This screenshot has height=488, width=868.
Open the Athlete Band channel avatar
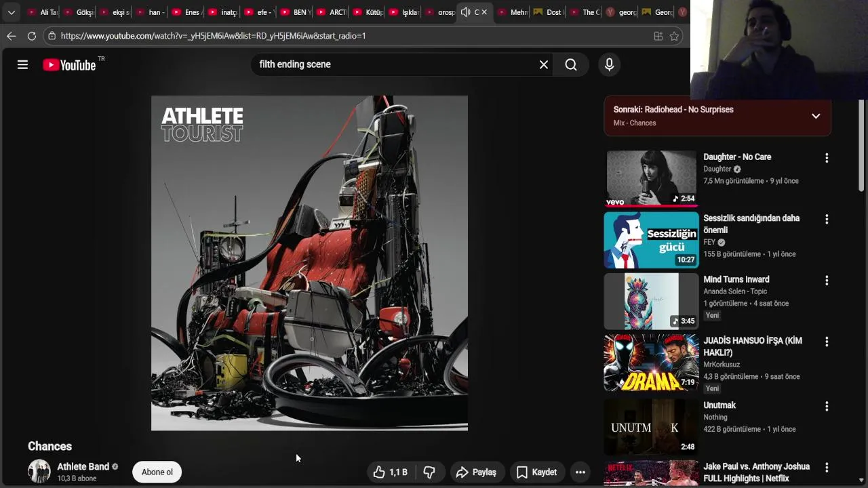coord(39,472)
